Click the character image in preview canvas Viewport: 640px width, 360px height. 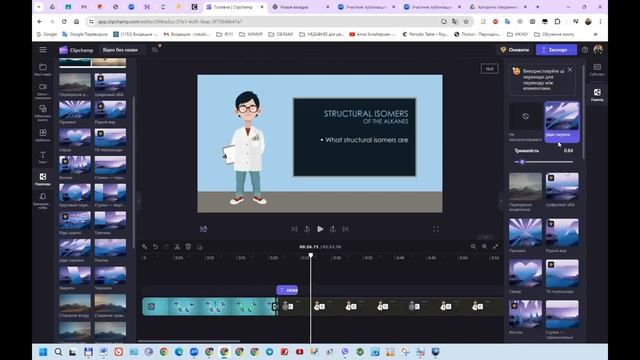click(246, 148)
